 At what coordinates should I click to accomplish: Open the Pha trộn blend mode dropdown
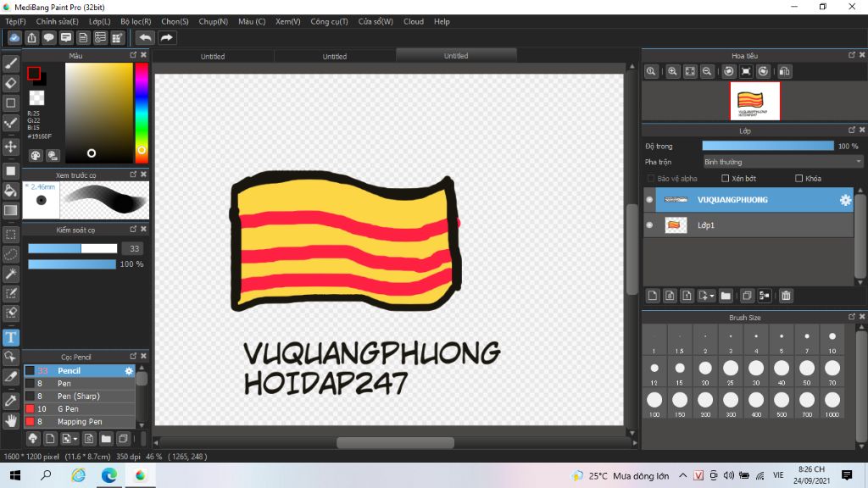click(782, 162)
